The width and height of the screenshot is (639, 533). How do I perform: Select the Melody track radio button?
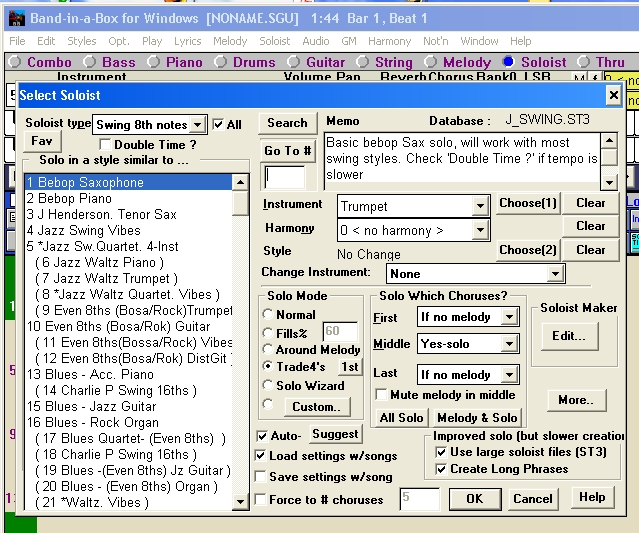430,62
